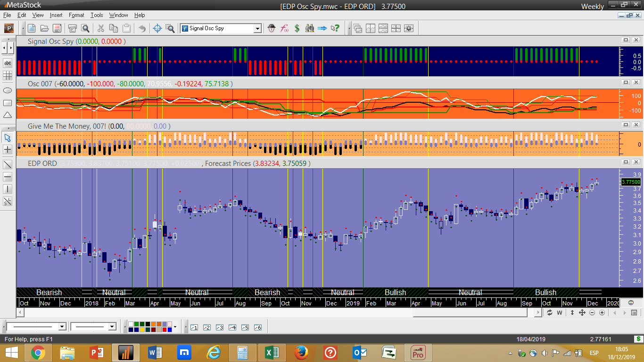This screenshot has height=362, width=644.
Task: Expand the color palette dropdown arrow
Action: 175,327
